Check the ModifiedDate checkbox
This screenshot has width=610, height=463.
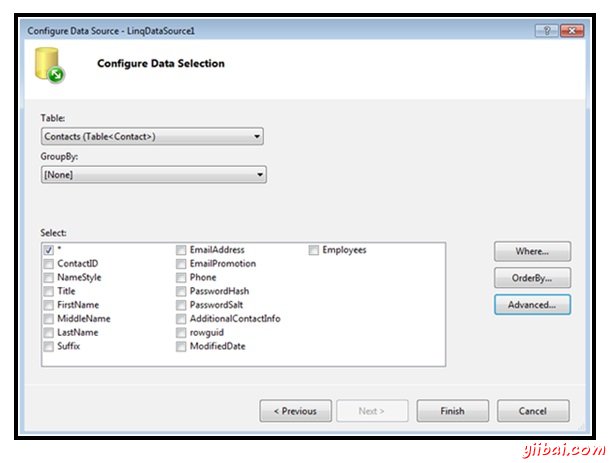181,346
